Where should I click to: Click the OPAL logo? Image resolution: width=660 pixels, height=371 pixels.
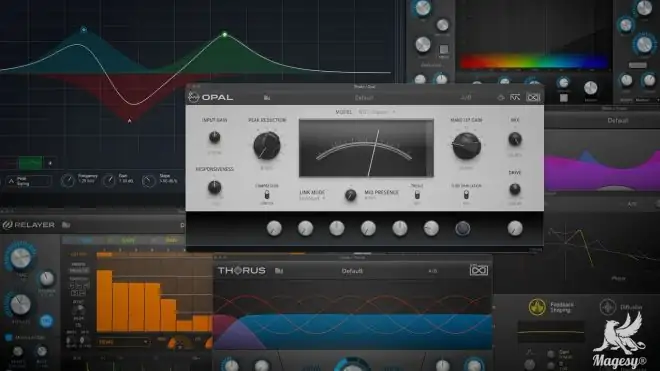click(210, 97)
